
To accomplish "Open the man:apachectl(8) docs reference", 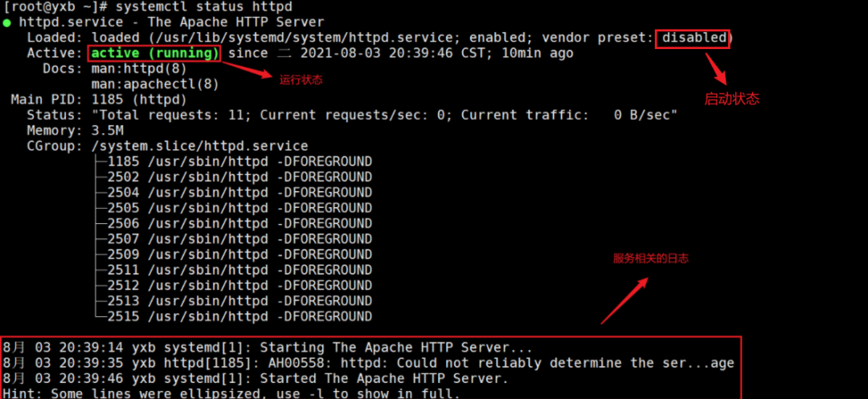I will pyautogui.click(x=155, y=84).
